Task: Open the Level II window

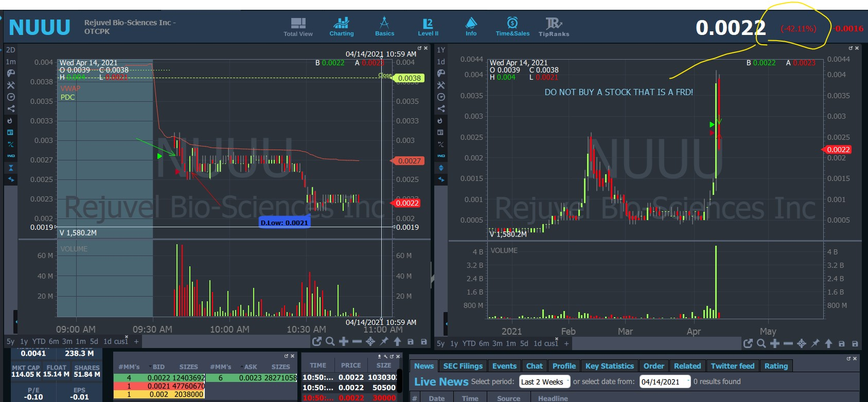Action: tap(428, 27)
